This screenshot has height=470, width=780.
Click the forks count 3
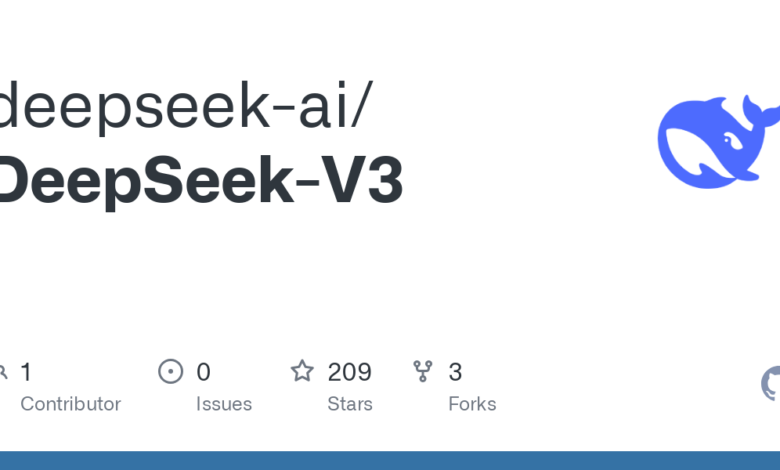[455, 372]
